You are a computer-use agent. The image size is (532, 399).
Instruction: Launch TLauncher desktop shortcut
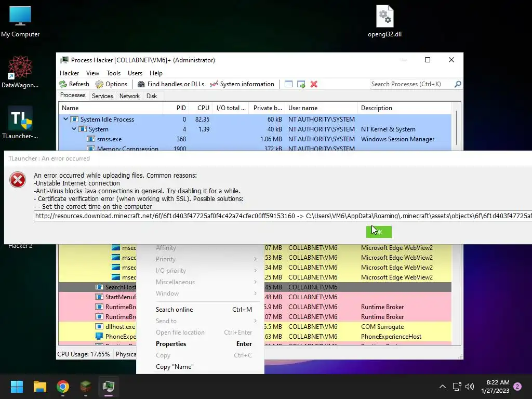click(20, 123)
